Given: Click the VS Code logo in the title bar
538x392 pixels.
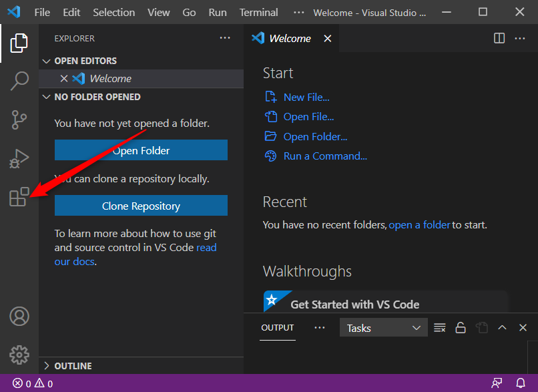Looking at the screenshot, I should pos(14,13).
